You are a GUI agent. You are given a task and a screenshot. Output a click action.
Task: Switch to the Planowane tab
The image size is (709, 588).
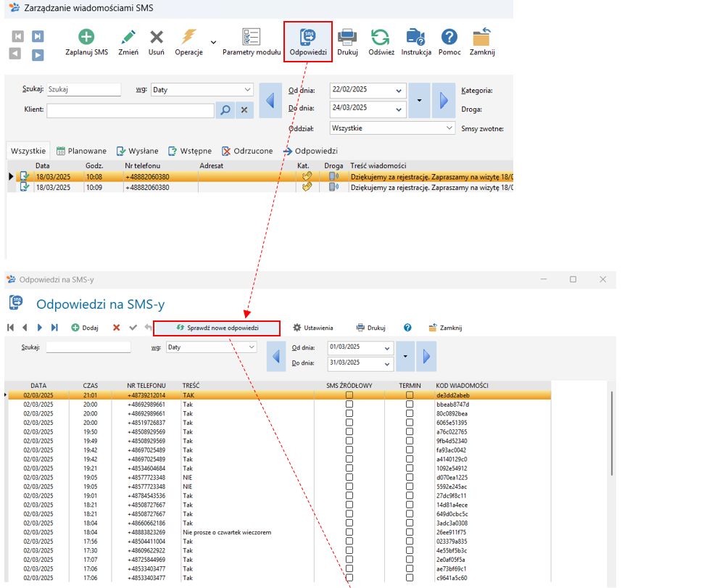pos(82,151)
